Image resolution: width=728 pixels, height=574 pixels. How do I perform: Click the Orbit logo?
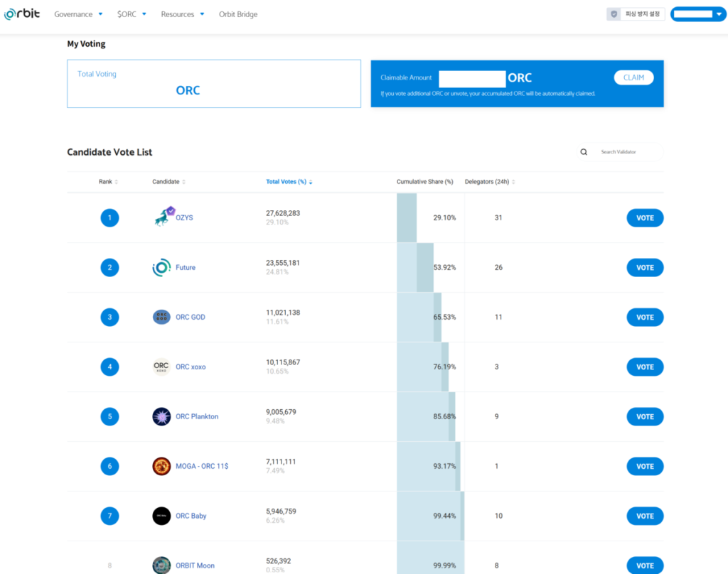22,14
